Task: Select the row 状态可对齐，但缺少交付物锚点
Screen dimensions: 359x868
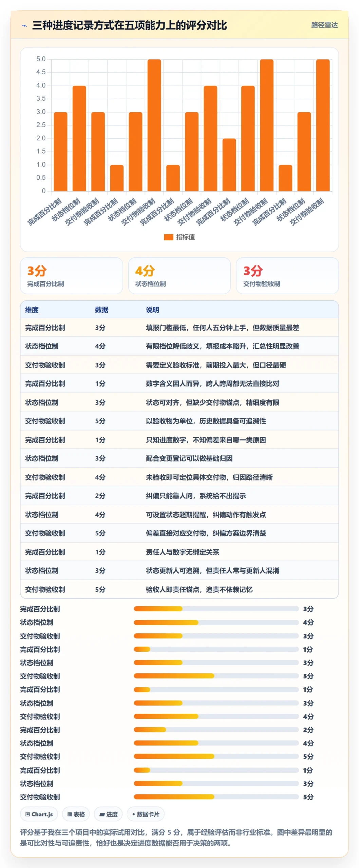Action: click(x=179, y=402)
